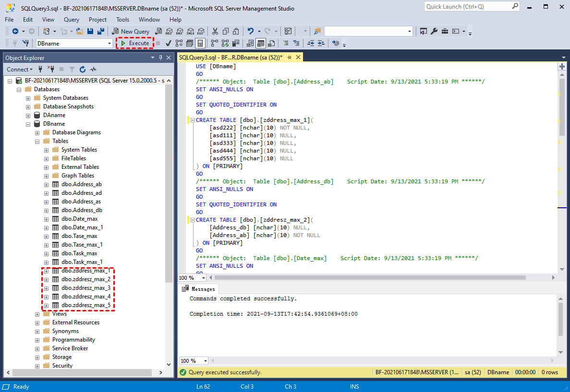
Task: Open Activity Monitor from Object Explorer toolbar
Action: click(93, 69)
